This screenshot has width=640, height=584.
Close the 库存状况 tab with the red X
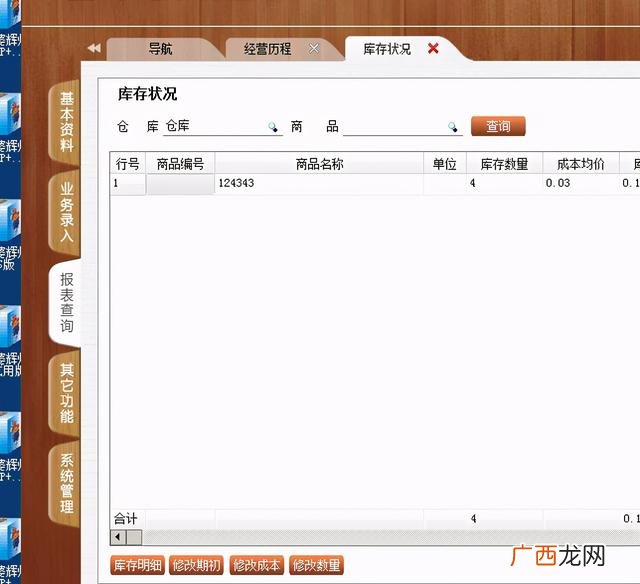tap(433, 49)
